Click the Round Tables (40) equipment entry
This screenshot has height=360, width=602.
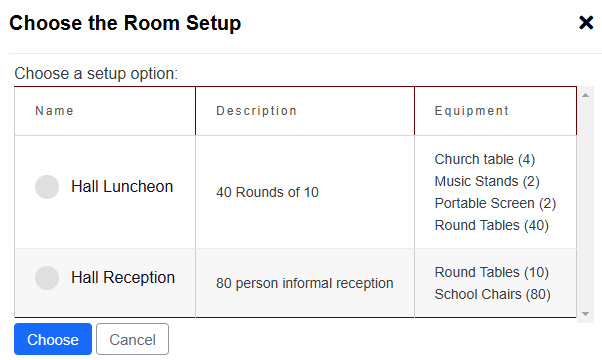tap(491, 225)
